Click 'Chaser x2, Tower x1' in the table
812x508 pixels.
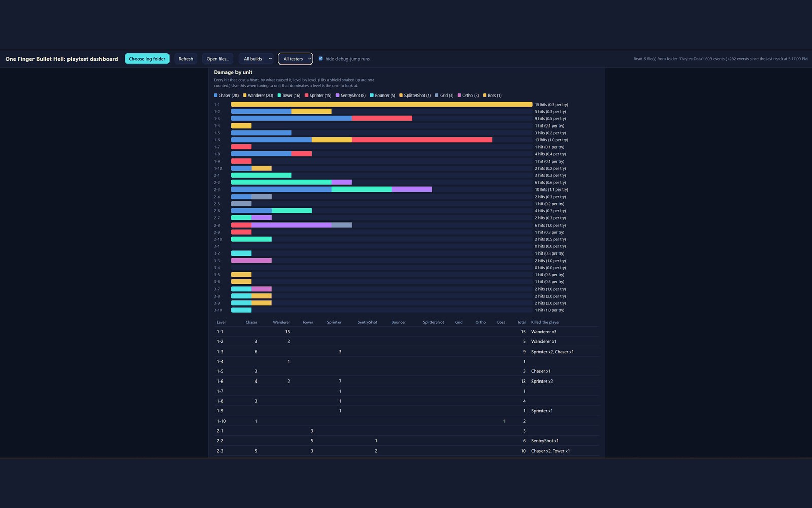click(x=551, y=451)
